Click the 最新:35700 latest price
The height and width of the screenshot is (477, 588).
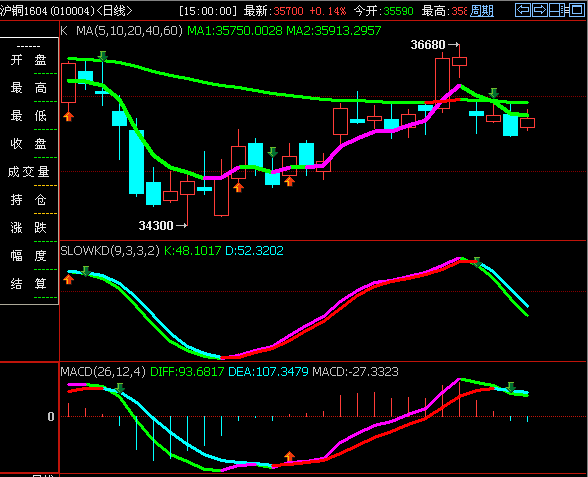273,11
